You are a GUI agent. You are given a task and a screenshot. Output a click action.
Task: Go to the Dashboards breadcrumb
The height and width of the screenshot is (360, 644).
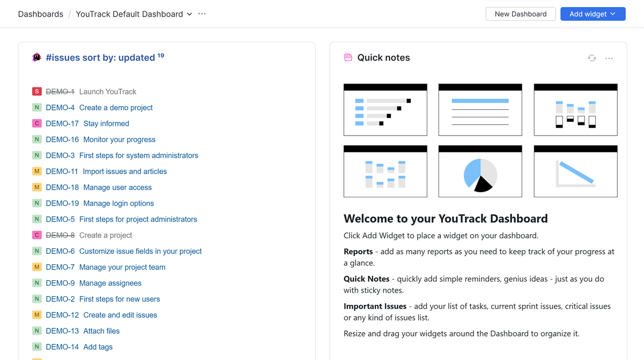(x=41, y=14)
